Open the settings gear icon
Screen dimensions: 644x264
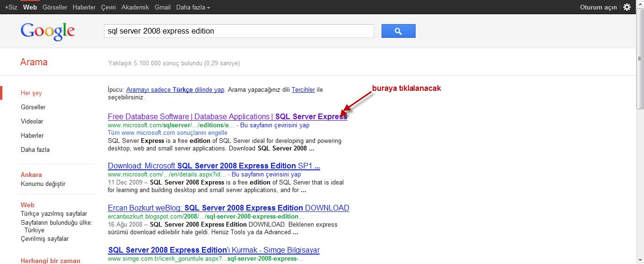627,7
